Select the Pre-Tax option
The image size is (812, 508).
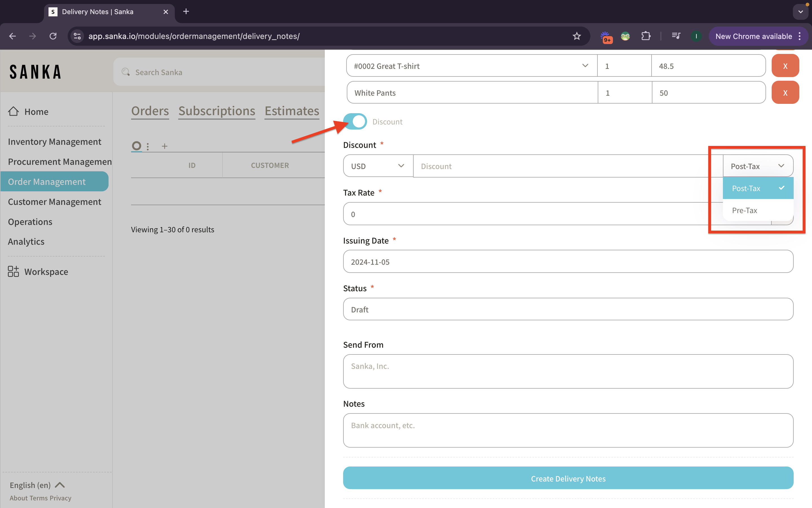point(758,210)
